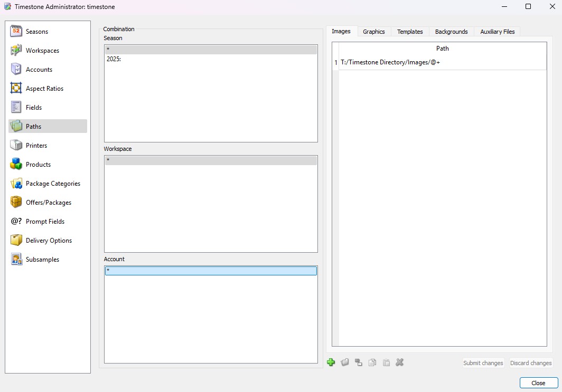Select the T:/Timestone Directory/Images/@+ path cell

(x=443, y=62)
